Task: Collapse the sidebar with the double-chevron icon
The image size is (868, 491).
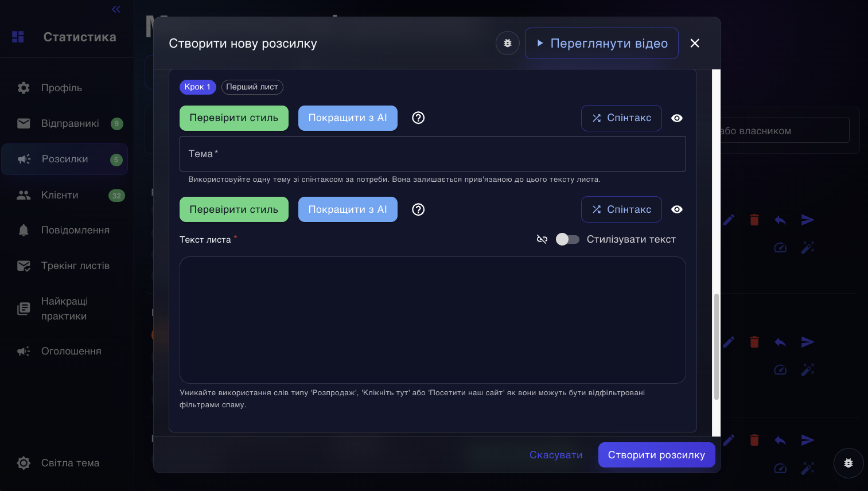Action: pyautogui.click(x=116, y=9)
